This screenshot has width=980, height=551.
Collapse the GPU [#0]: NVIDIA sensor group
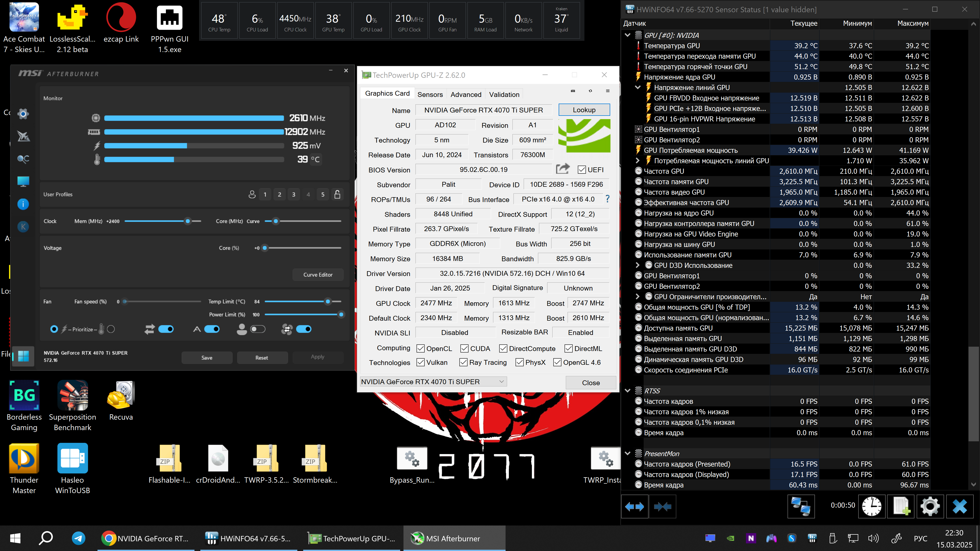627,35
